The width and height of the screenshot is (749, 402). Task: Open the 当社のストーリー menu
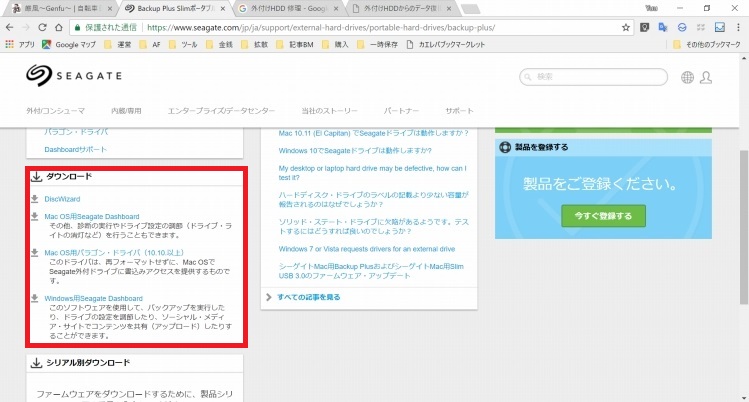[x=329, y=111]
